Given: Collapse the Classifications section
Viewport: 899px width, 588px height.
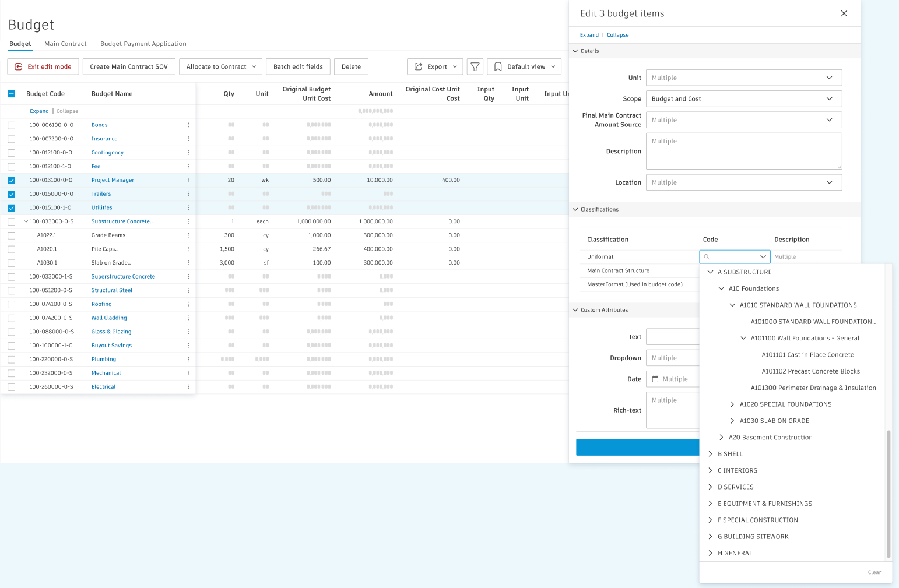Looking at the screenshot, I should pyautogui.click(x=575, y=210).
